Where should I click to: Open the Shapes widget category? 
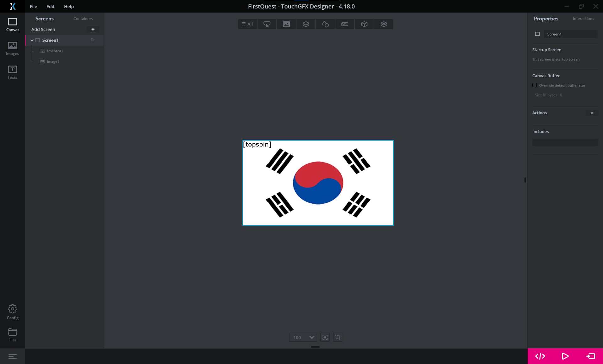(x=325, y=24)
